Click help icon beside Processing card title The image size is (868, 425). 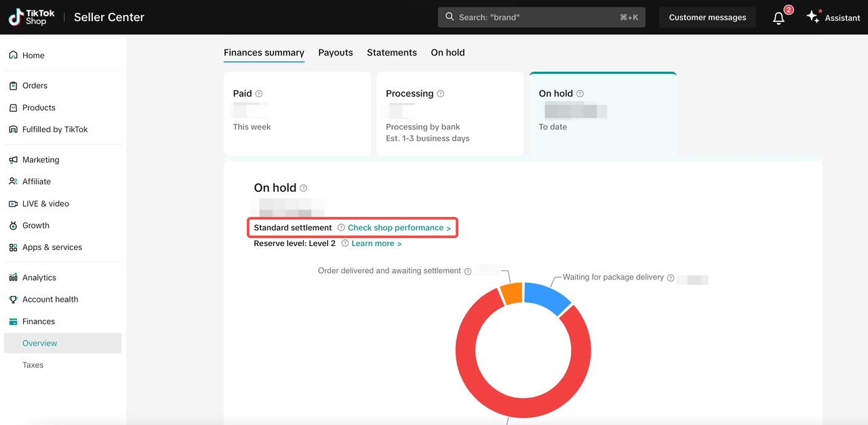(x=441, y=94)
